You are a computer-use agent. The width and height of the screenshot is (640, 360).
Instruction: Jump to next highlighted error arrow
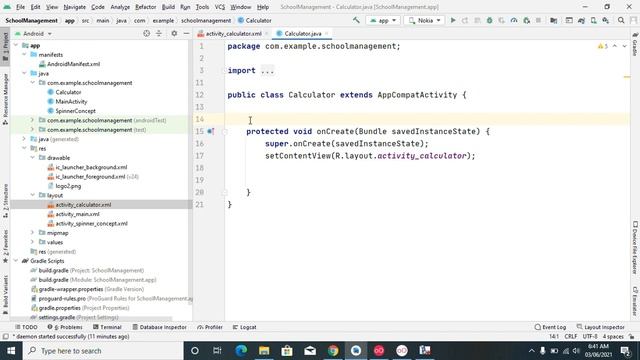click(624, 46)
